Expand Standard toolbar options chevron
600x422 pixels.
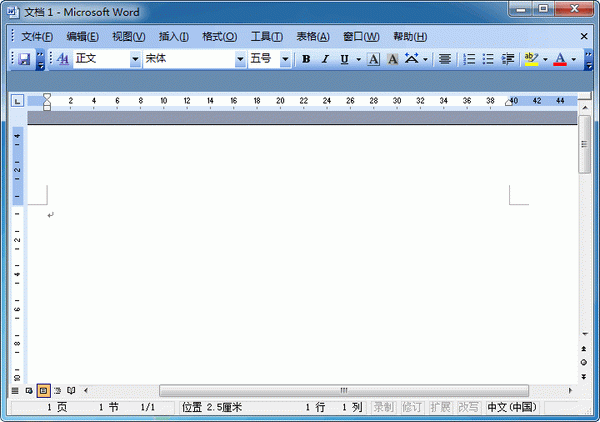click(40, 60)
